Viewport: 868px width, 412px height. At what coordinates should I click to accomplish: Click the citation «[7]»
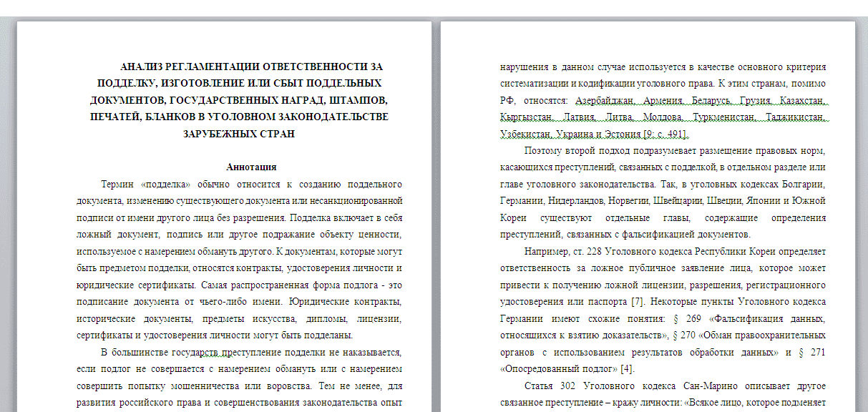coord(639,302)
